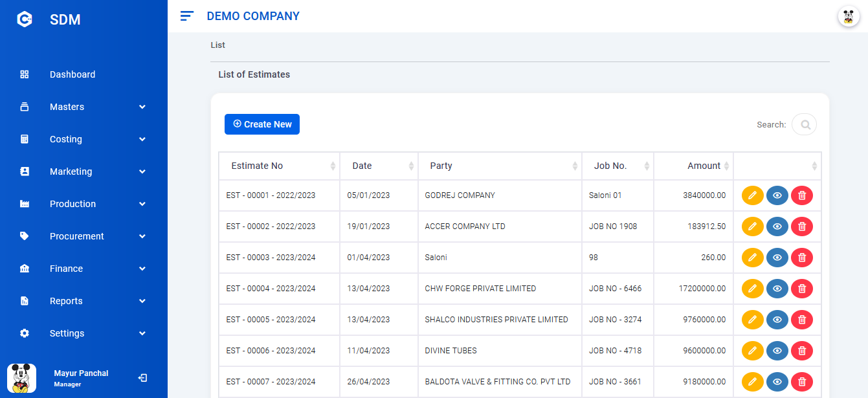
Task: Edit the BALDOTA VALVE estimate row
Action: tap(752, 382)
